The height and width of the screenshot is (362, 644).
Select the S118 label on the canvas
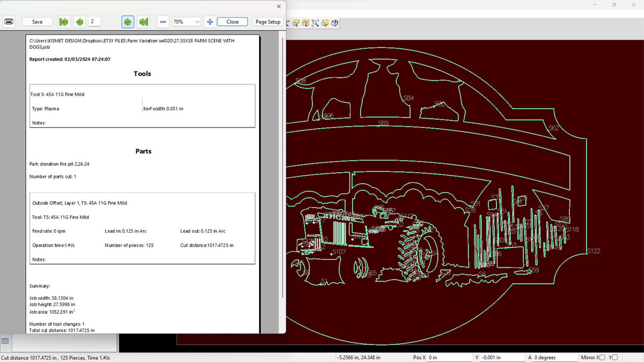tap(572, 230)
